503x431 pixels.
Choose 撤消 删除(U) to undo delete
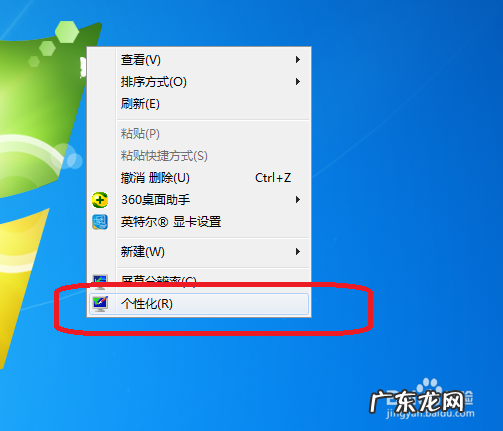[x=199, y=178]
